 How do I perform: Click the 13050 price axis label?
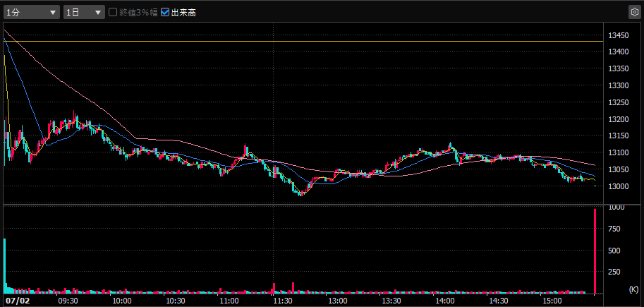618,169
